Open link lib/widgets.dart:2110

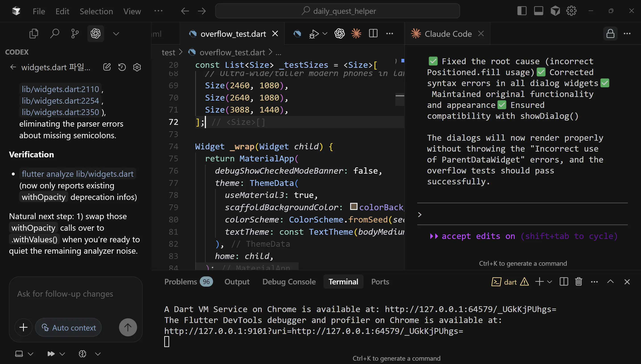60,89
